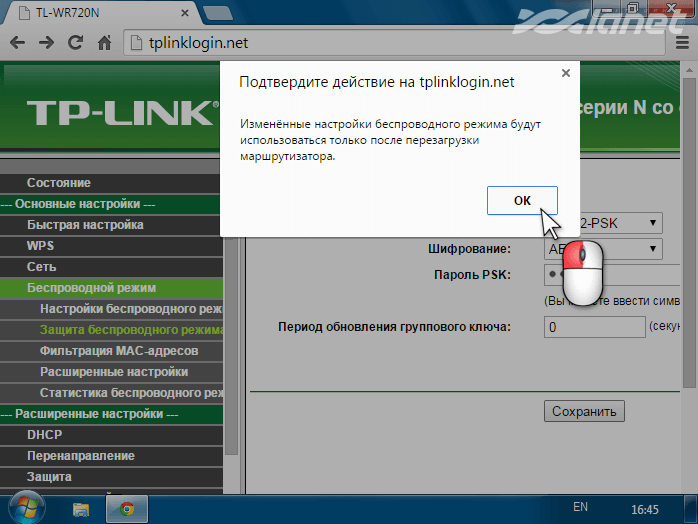Open Перенаправление in the sidebar
Viewport: 698px width, 524px height.
pos(110,456)
